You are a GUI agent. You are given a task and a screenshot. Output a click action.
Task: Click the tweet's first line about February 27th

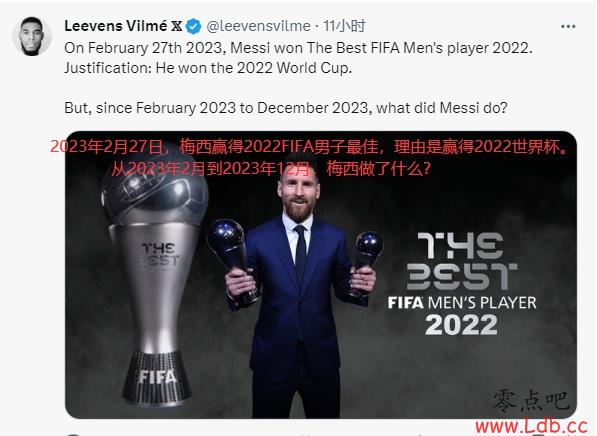298,48
